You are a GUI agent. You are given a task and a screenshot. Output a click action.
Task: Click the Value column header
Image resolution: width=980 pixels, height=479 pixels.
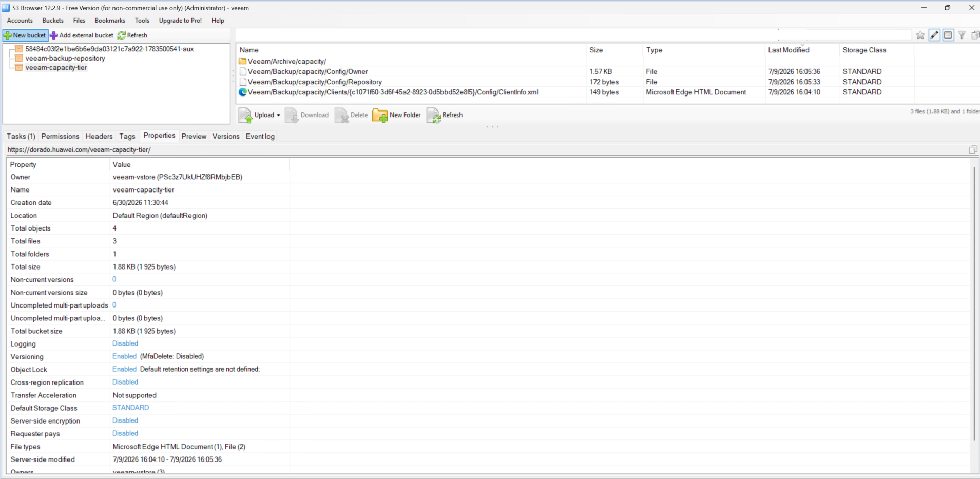coord(200,164)
